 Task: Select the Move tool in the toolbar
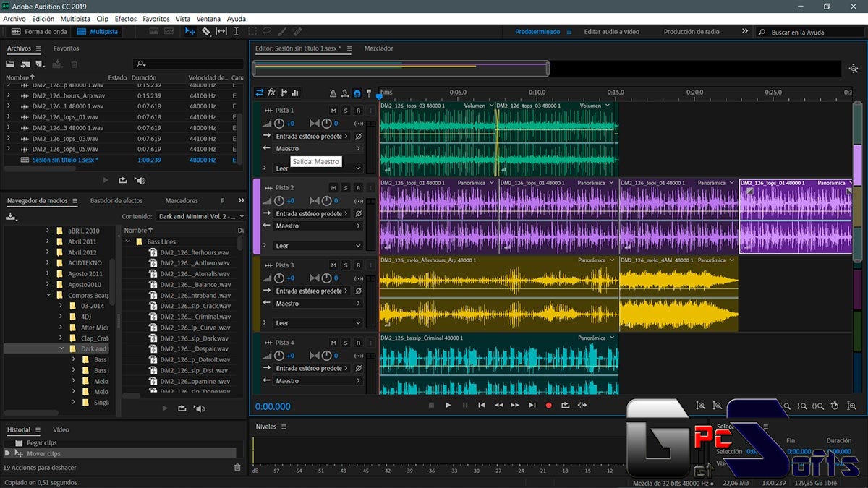(190, 32)
